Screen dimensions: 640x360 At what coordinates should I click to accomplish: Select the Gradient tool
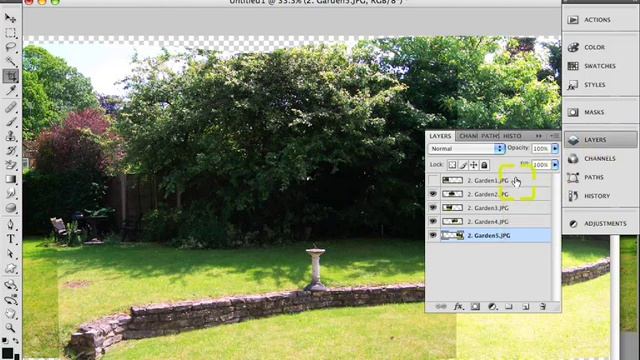tap(11, 179)
